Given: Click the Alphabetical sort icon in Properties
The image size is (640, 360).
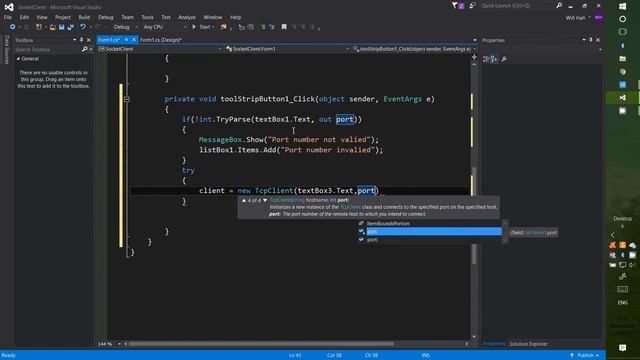Looking at the screenshot, I should [494, 59].
